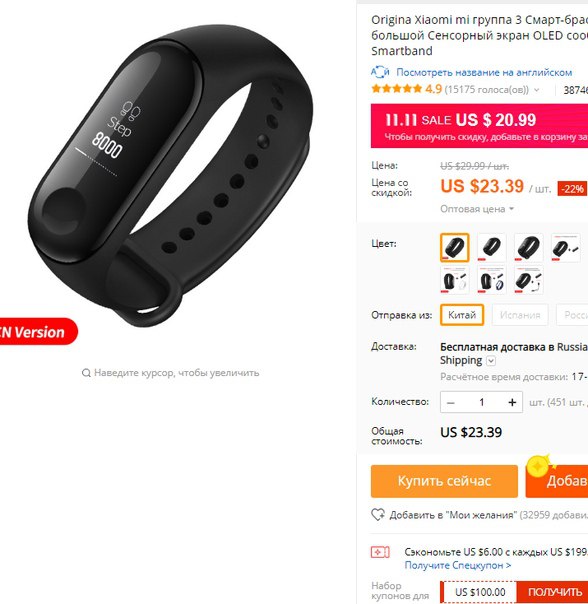Select Китай as shipping origin

pyautogui.click(x=462, y=315)
